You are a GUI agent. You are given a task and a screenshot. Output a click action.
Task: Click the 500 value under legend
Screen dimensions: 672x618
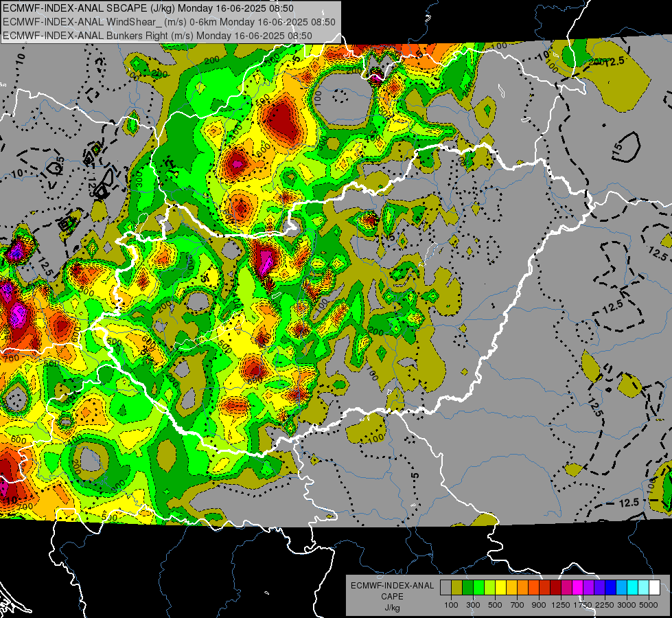click(495, 605)
